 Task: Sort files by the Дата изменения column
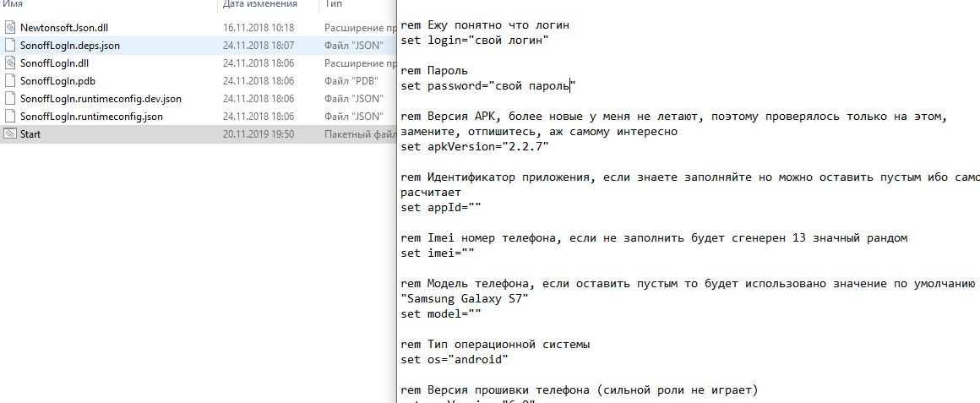259,4
